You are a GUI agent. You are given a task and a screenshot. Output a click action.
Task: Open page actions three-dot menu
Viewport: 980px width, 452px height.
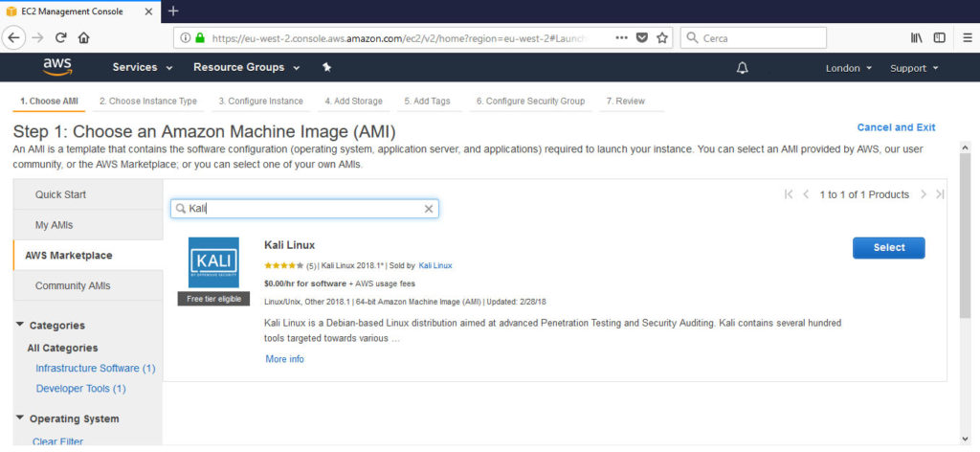tap(621, 38)
